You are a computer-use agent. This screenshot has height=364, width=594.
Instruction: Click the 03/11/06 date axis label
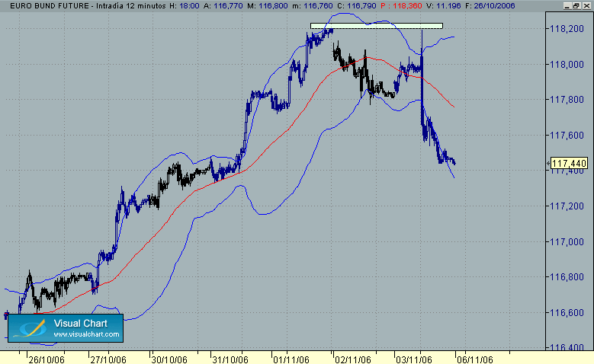414,359
